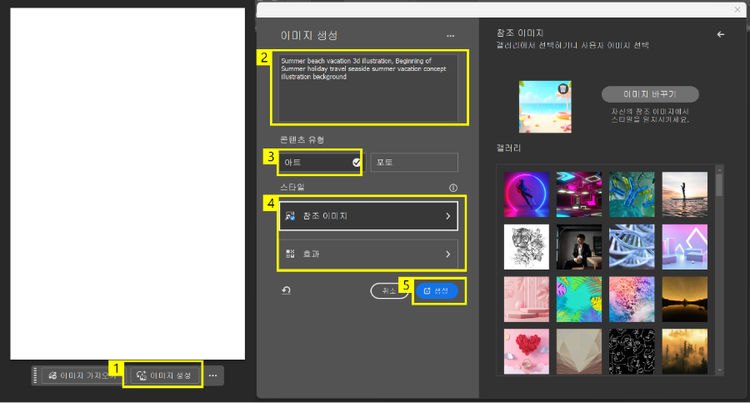750x403 pixels.
Task: Select the neon circle dancer gallery image
Action: [526, 195]
